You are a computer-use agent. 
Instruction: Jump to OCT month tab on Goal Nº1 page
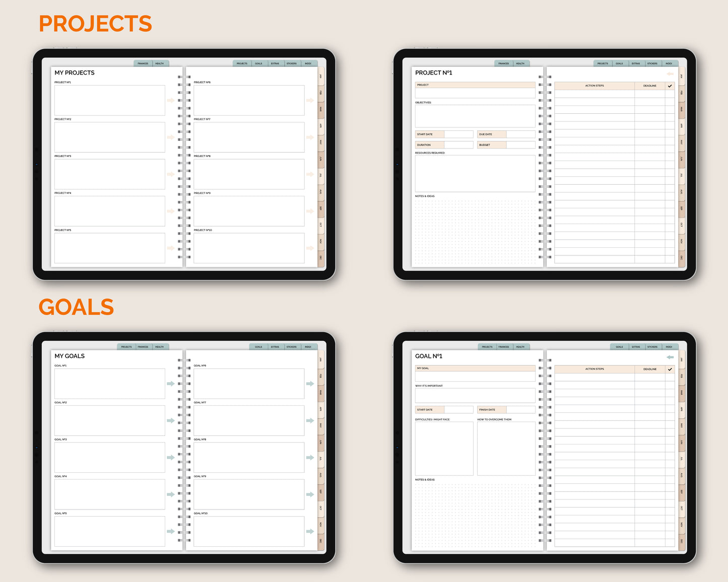tap(682, 508)
